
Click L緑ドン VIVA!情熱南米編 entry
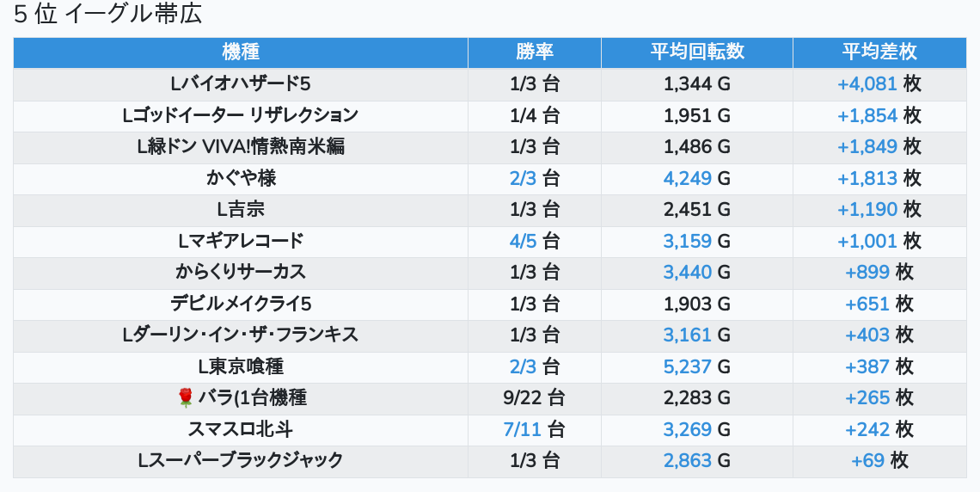pos(241,146)
